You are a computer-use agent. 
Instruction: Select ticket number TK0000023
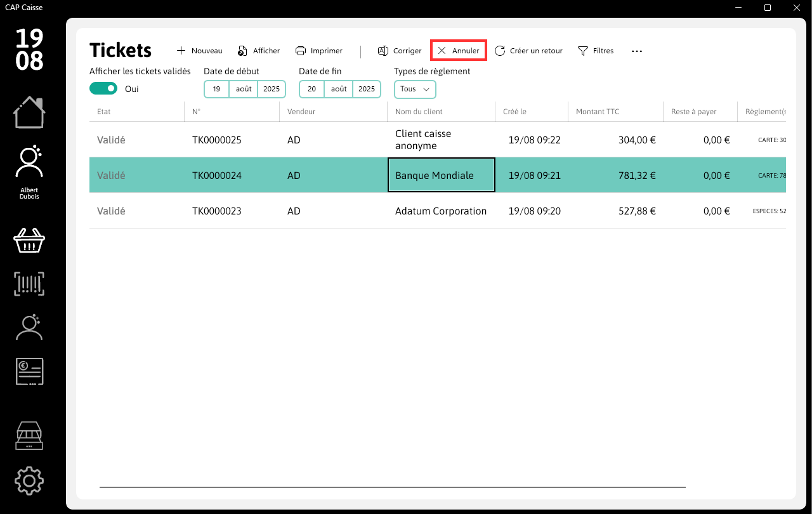coord(217,211)
